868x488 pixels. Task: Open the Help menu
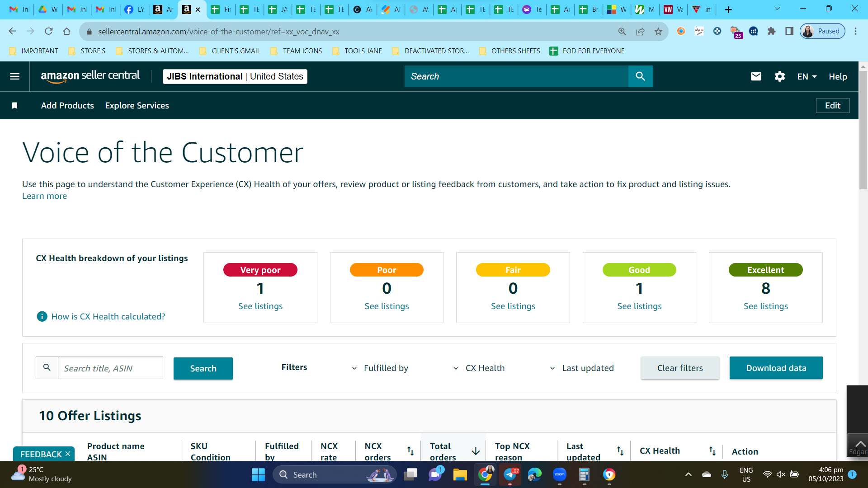tap(838, 76)
